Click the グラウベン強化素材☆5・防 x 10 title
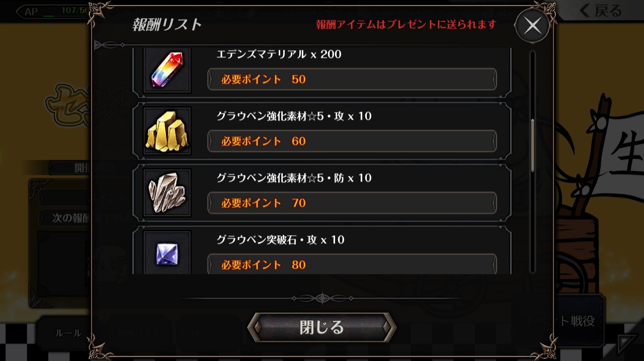644x361 pixels. pyautogui.click(x=294, y=178)
